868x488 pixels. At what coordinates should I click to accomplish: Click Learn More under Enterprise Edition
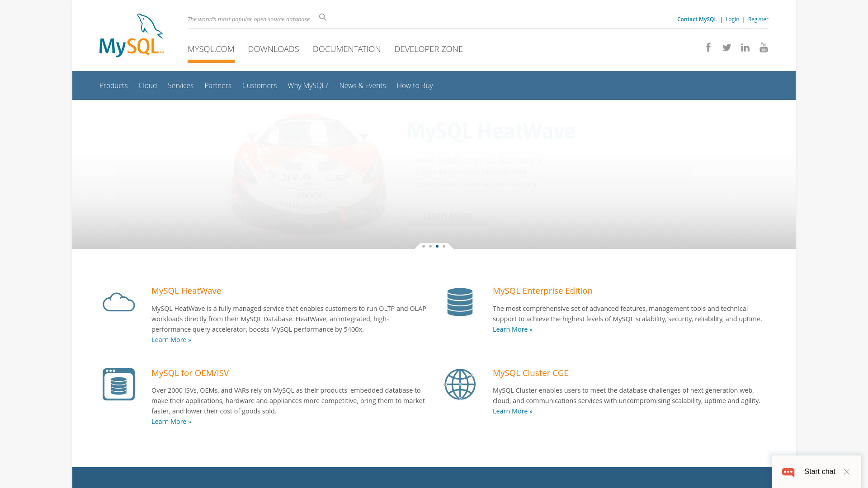(513, 329)
